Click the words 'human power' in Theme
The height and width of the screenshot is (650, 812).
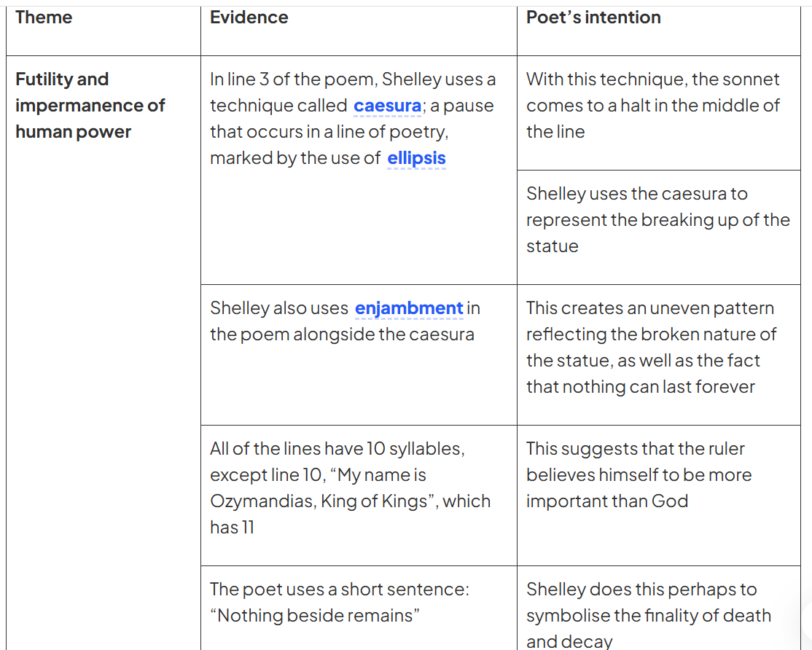(x=73, y=132)
